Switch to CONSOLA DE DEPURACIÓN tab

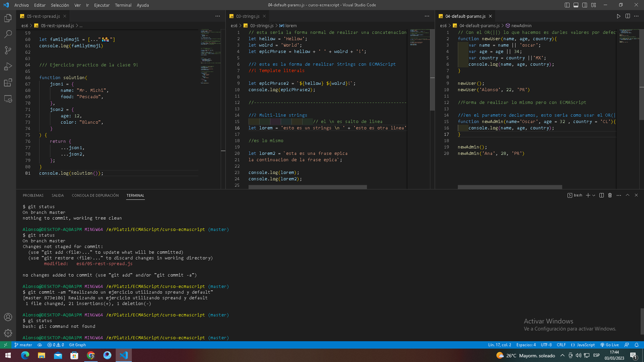95,195
